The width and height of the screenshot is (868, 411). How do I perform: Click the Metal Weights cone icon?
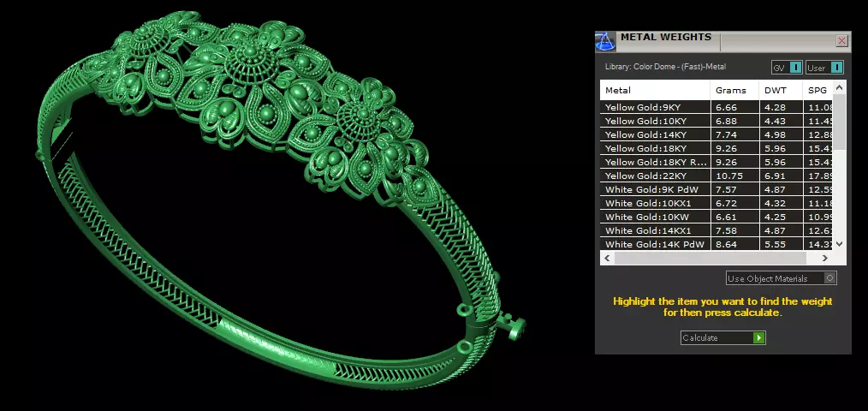605,42
